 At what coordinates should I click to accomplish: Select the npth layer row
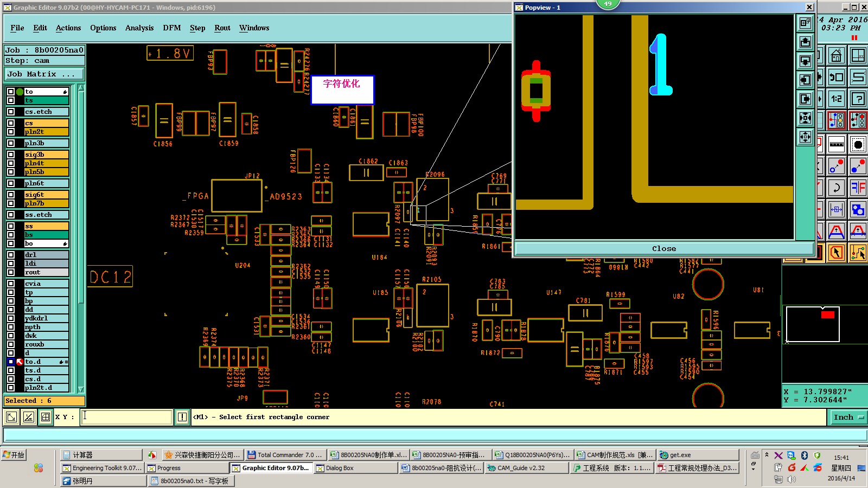[47, 327]
